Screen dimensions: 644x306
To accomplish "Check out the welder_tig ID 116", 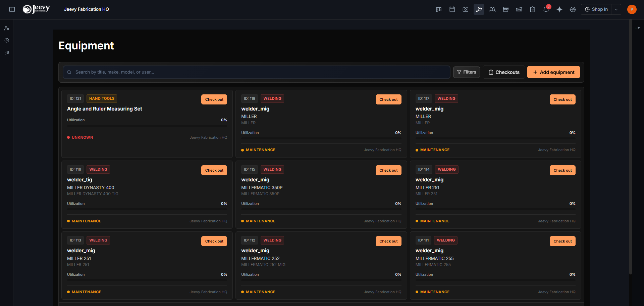I will click(214, 170).
